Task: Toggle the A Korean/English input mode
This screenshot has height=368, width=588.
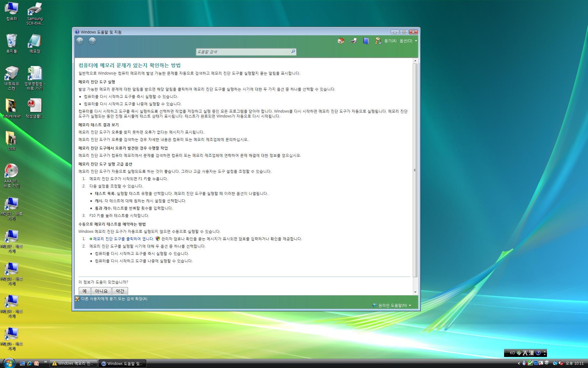Action: point(525,353)
